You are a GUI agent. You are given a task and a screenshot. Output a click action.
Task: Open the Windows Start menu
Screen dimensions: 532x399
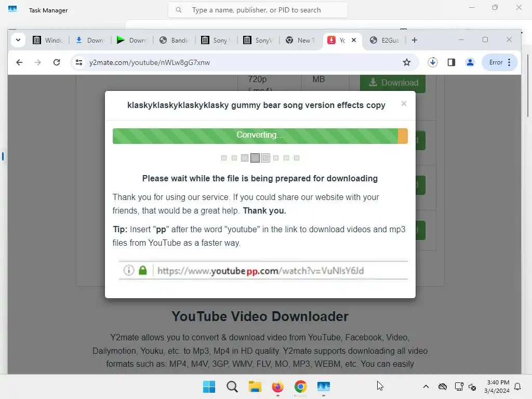click(209, 387)
